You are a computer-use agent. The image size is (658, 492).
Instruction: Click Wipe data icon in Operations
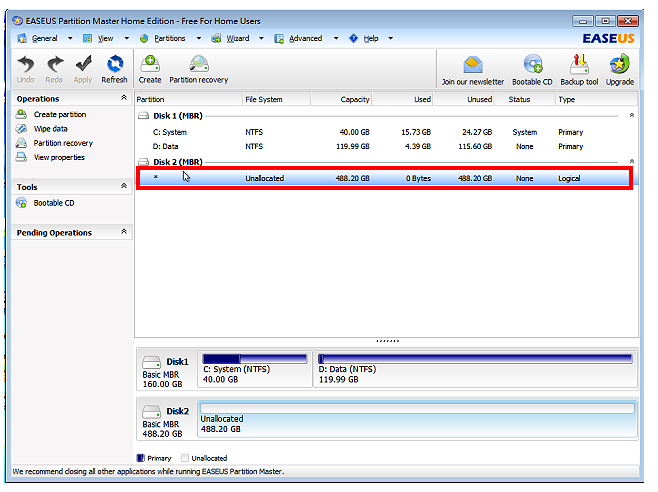tap(21, 128)
